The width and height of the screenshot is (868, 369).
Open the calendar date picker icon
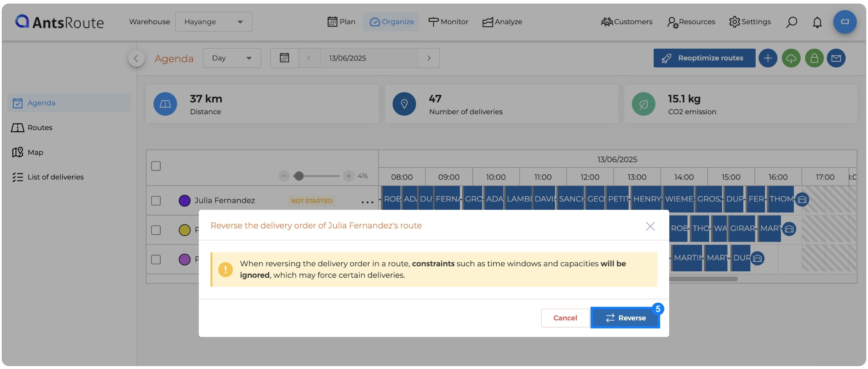(x=285, y=58)
